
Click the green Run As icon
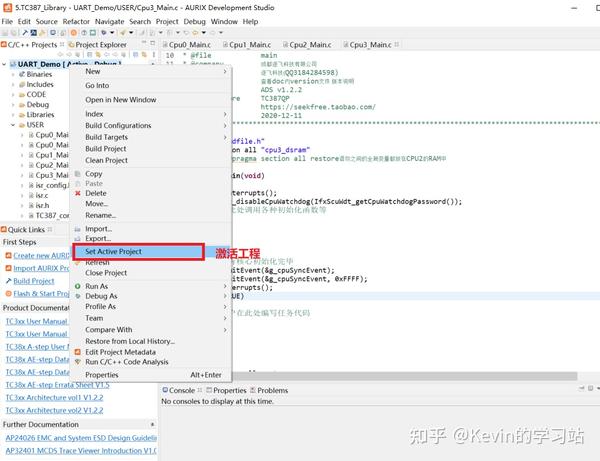[x=78, y=286]
